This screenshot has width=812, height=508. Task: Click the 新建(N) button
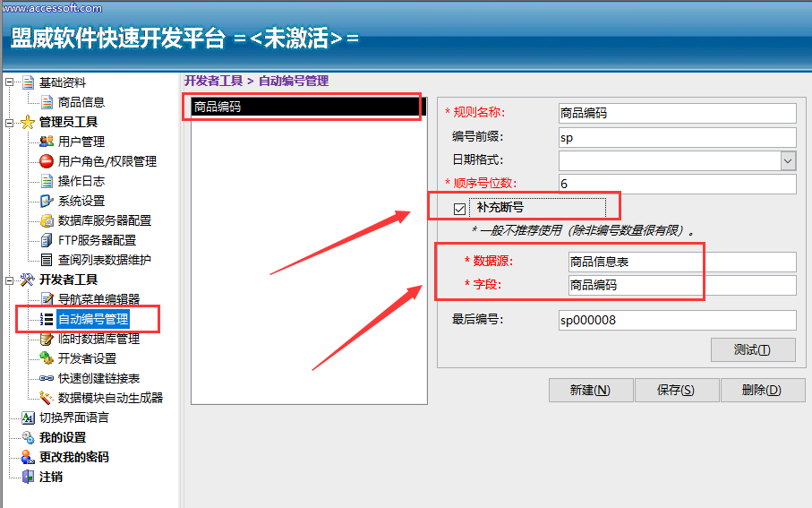591,390
